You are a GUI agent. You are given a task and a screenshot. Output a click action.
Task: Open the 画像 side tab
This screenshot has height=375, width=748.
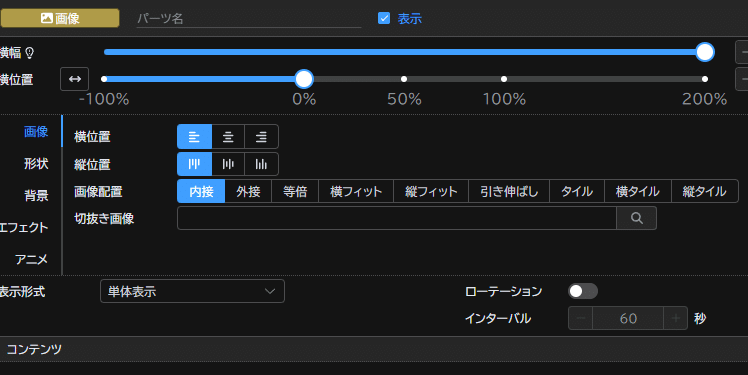click(x=36, y=132)
